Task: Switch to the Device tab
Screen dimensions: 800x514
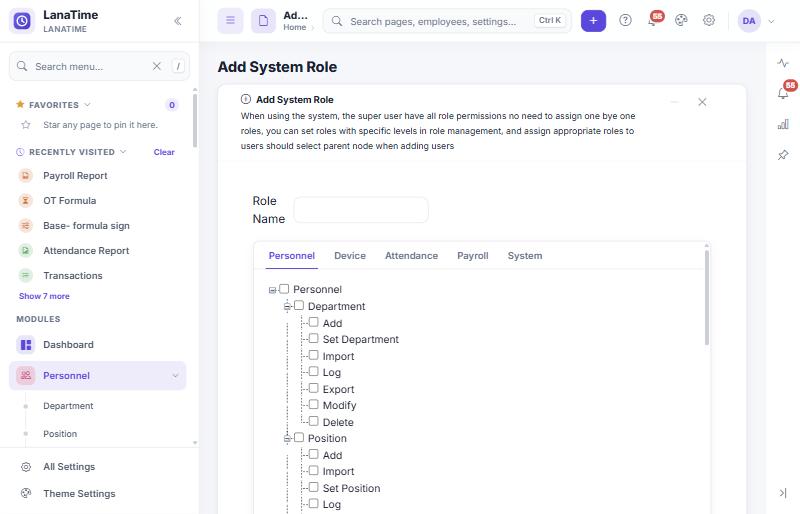Action: coord(350,256)
